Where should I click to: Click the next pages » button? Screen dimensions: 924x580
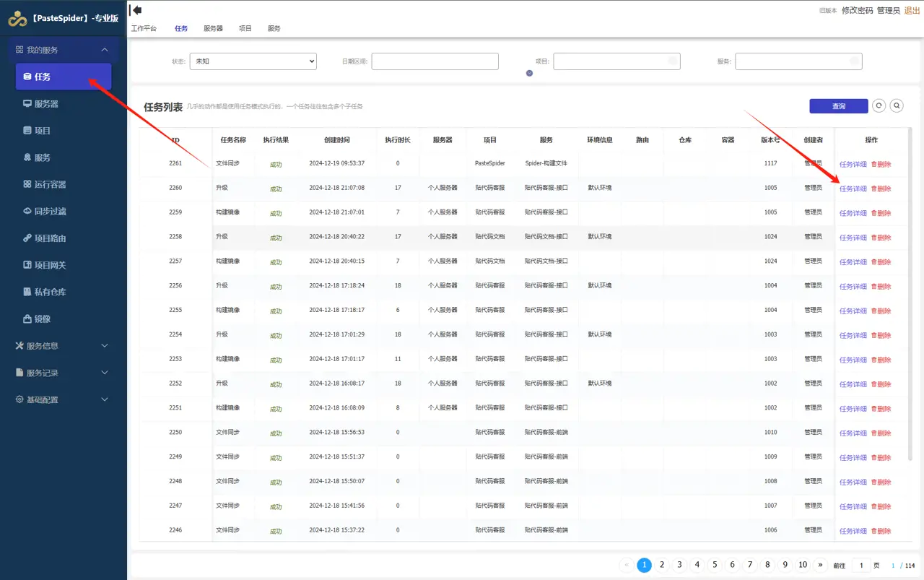tap(820, 565)
